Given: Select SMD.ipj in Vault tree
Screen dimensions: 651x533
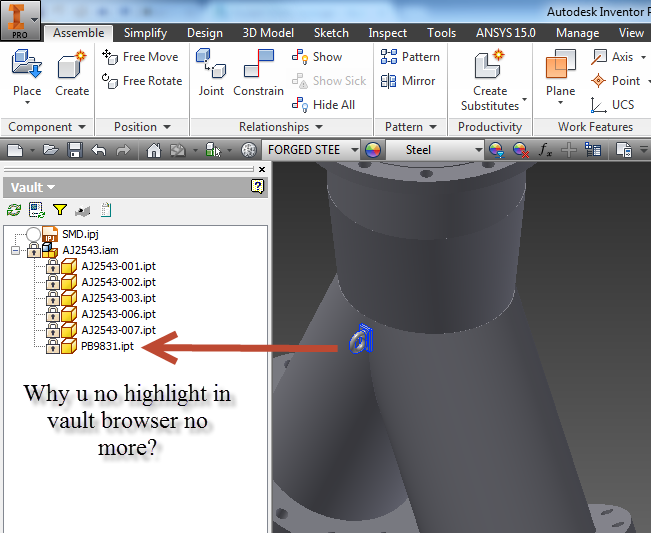Looking at the screenshot, I should pyautogui.click(x=80, y=234).
